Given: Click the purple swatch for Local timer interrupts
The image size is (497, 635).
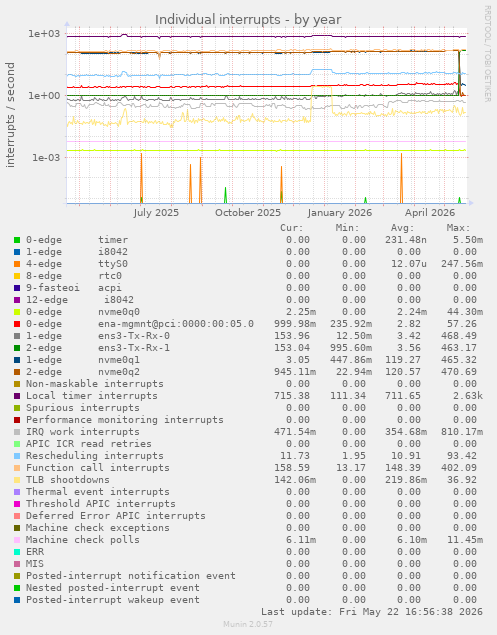Looking at the screenshot, I should click(17, 396).
